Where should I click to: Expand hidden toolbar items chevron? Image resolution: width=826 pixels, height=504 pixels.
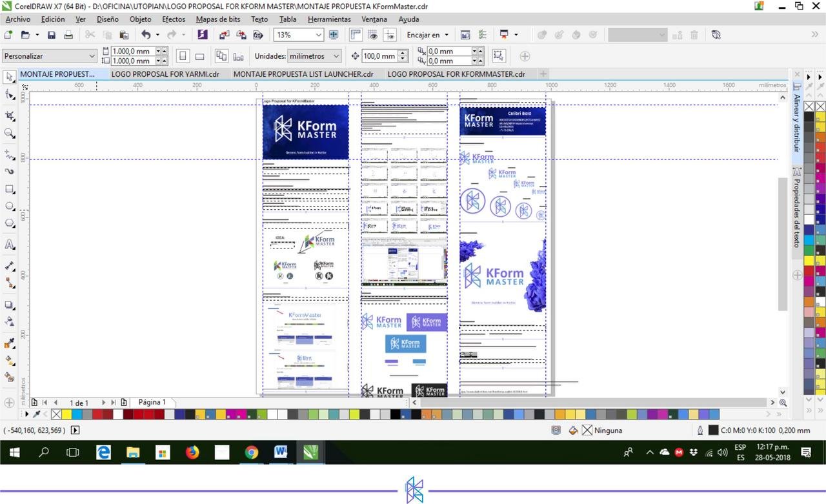(815, 35)
